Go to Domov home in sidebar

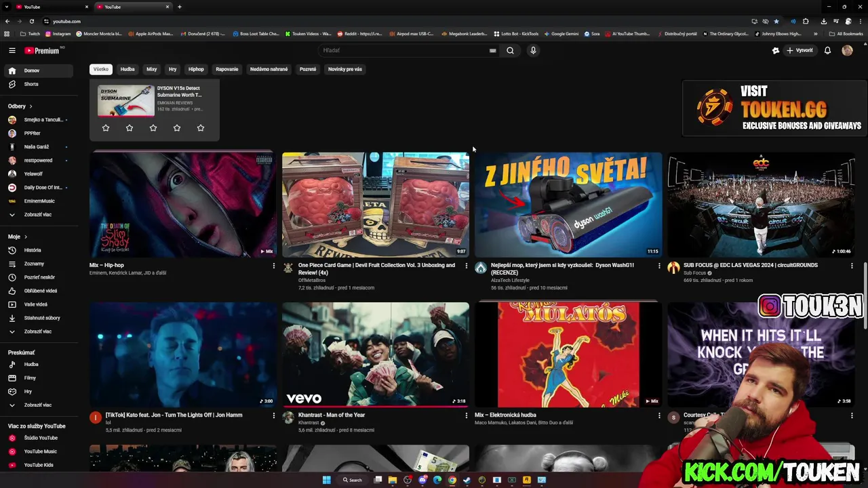(x=39, y=70)
